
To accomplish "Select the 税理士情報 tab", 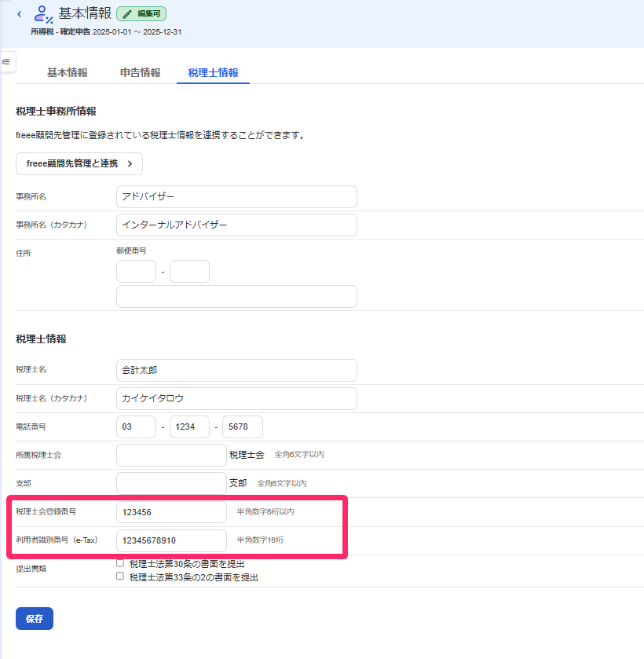I will pos(213,73).
